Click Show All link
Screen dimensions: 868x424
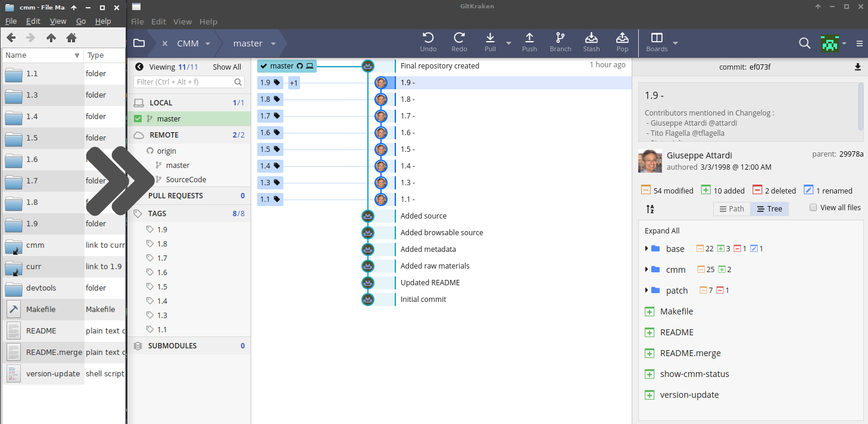click(x=227, y=67)
